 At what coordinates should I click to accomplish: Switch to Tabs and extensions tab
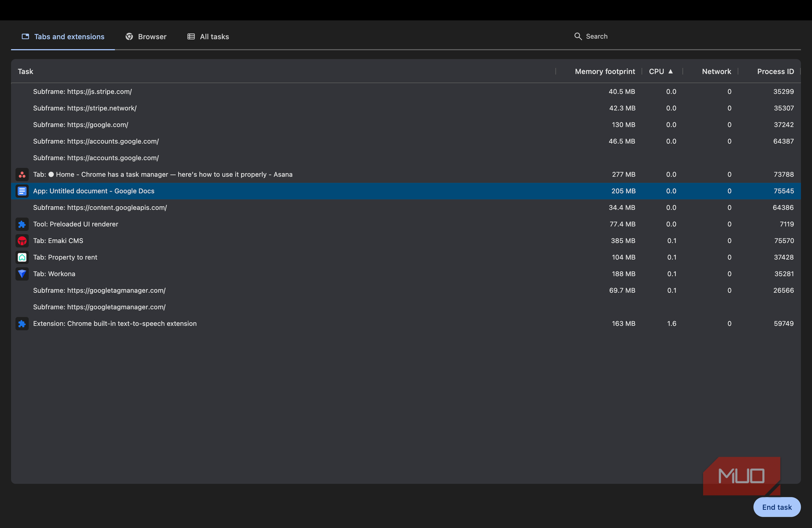pos(62,36)
